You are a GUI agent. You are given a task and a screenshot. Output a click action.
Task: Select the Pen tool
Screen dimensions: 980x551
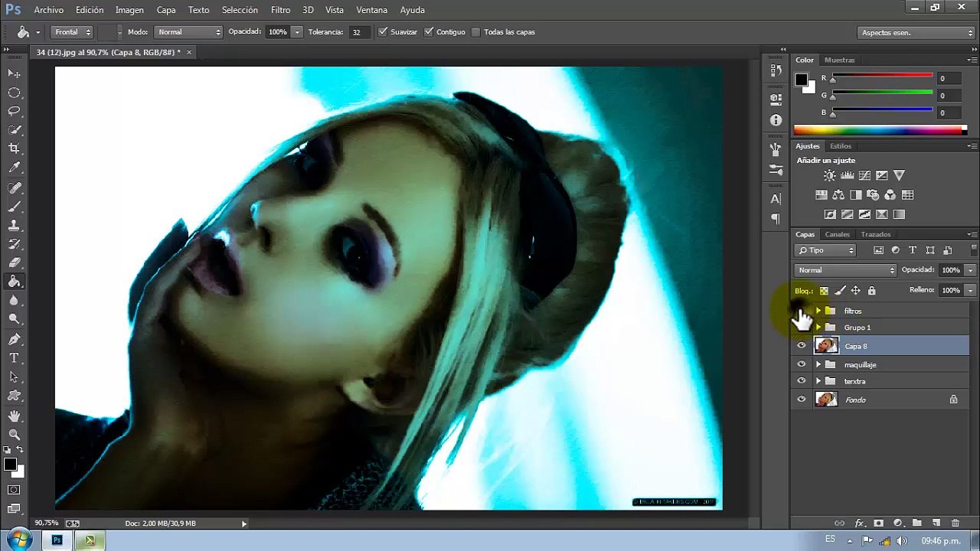[14, 339]
